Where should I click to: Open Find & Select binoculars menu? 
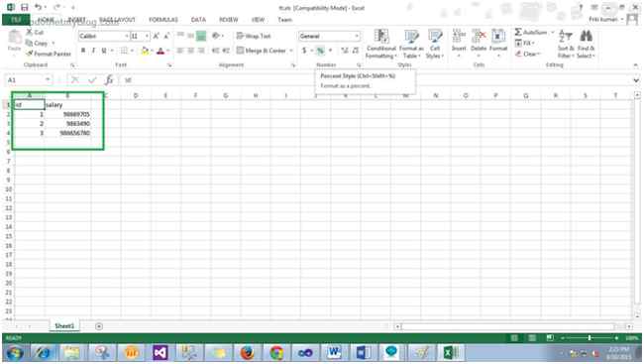click(x=586, y=44)
